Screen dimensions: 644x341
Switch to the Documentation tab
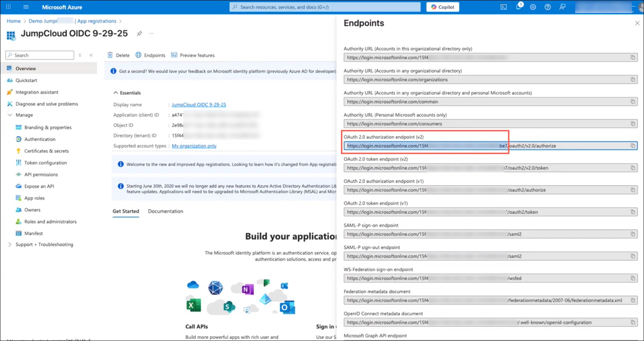(166, 211)
